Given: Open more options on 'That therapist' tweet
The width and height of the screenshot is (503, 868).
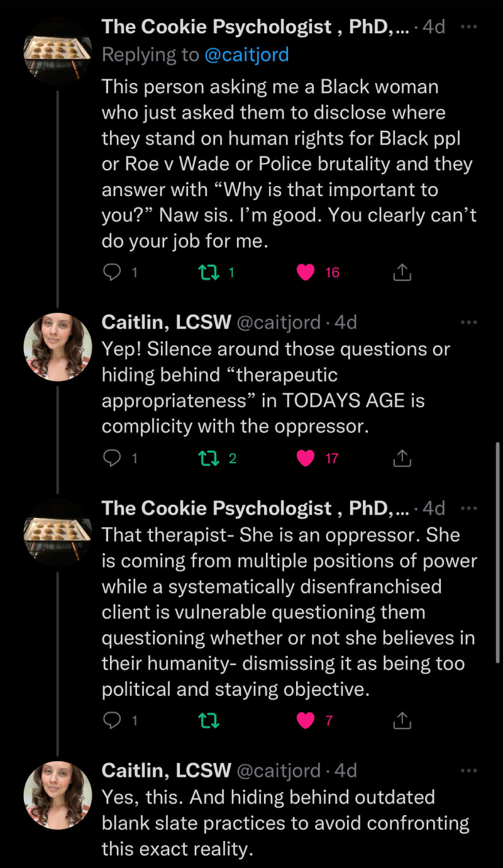Looking at the screenshot, I should pyautogui.click(x=469, y=508).
